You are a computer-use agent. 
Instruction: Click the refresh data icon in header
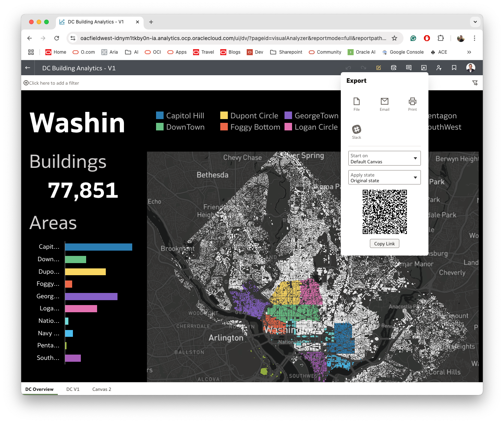(394, 68)
